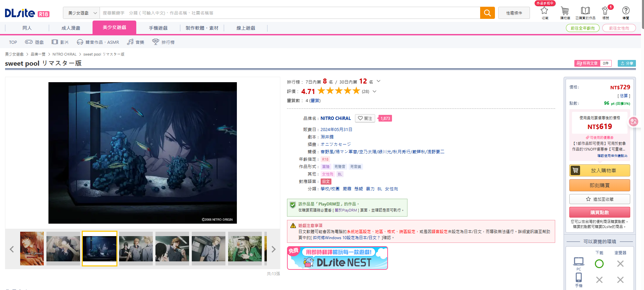The image size is (644, 290).
Task: Open purchased works book icon
Action: click(x=585, y=12)
